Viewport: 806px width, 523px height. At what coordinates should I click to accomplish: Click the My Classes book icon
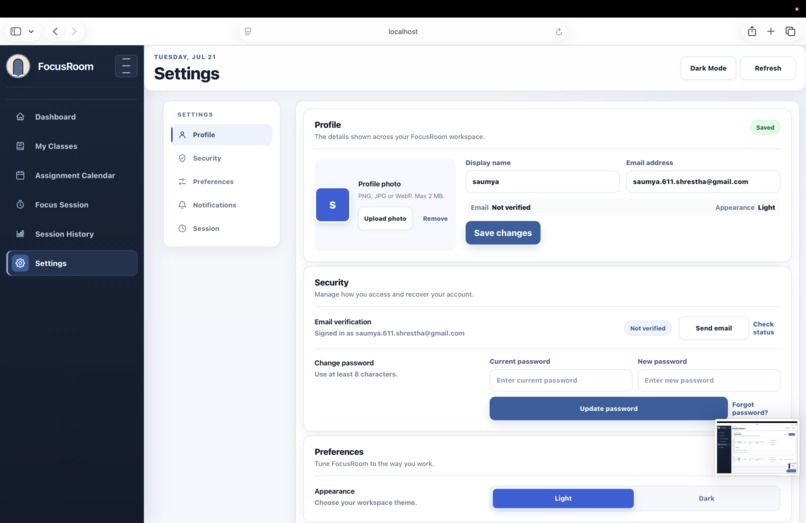(x=20, y=146)
